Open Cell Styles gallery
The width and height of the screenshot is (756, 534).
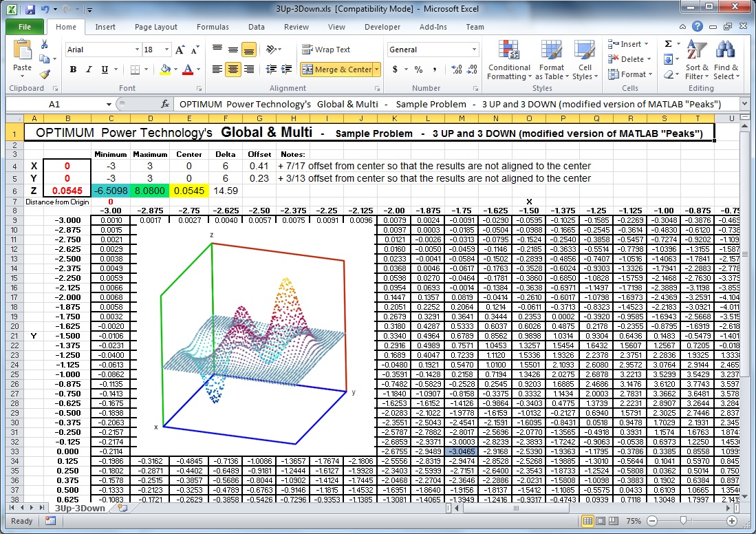(x=585, y=60)
